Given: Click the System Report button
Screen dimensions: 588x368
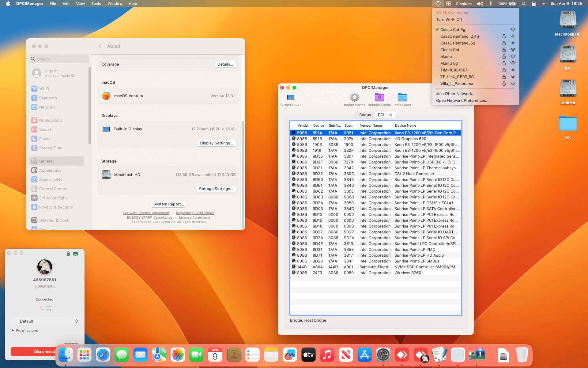Looking at the screenshot, I should pyautogui.click(x=168, y=204).
